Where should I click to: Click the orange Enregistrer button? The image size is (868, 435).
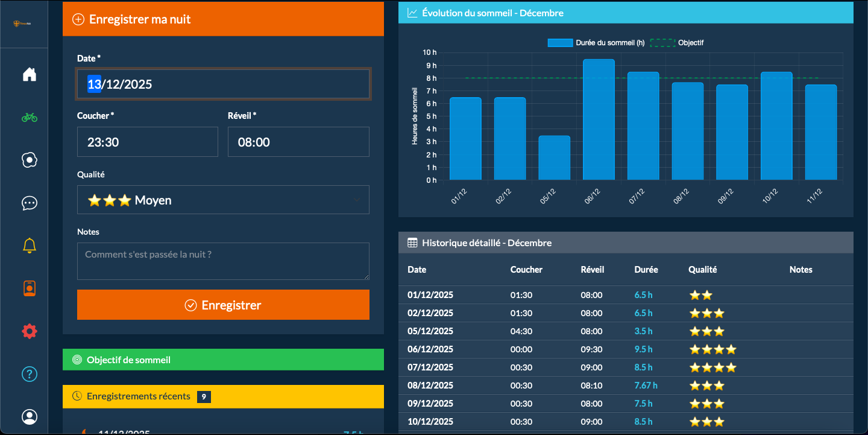pos(223,305)
